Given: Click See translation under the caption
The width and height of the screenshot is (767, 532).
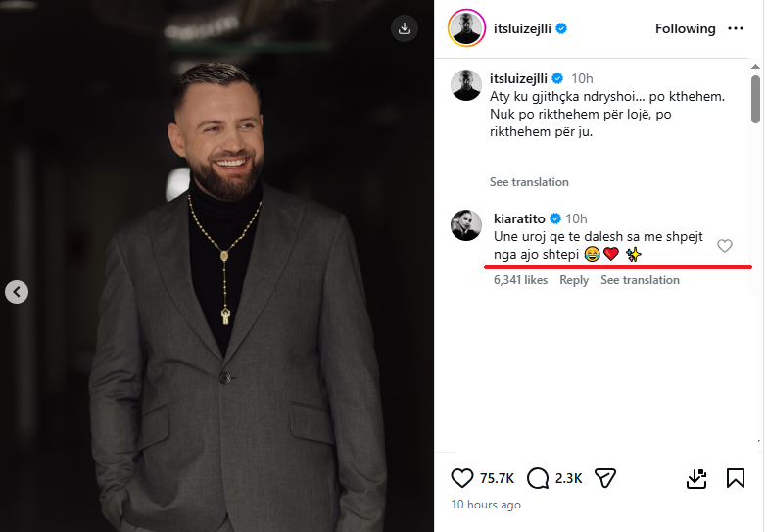Looking at the screenshot, I should coord(529,182).
